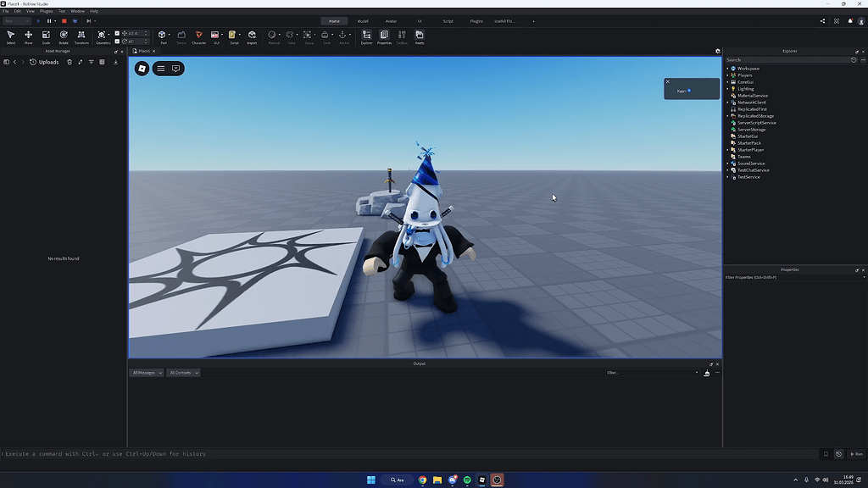Click the Windows Start button

pos(371,480)
